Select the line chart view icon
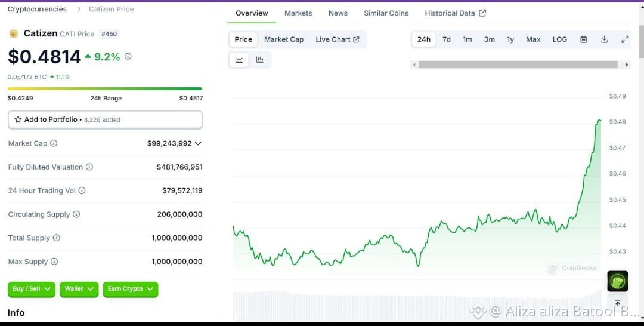 [239, 60]
